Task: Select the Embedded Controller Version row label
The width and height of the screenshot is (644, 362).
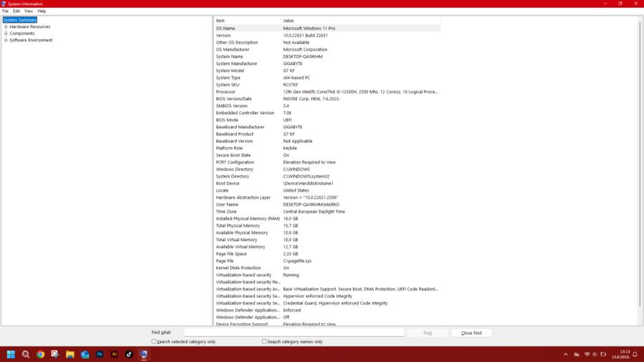Action: (x=245, y=113)
